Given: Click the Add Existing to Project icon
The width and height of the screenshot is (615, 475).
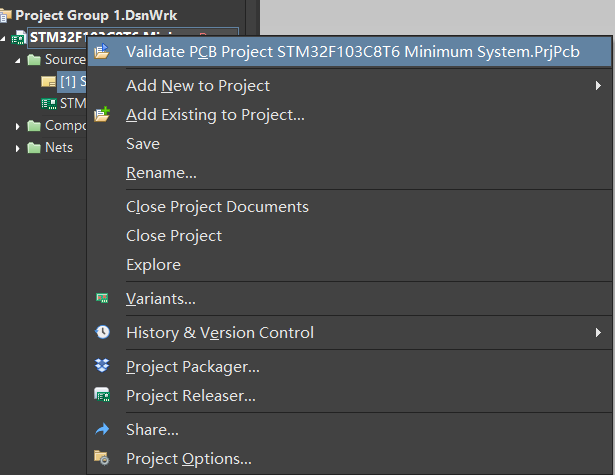Looking at the screenshot, I should point(102,115).
